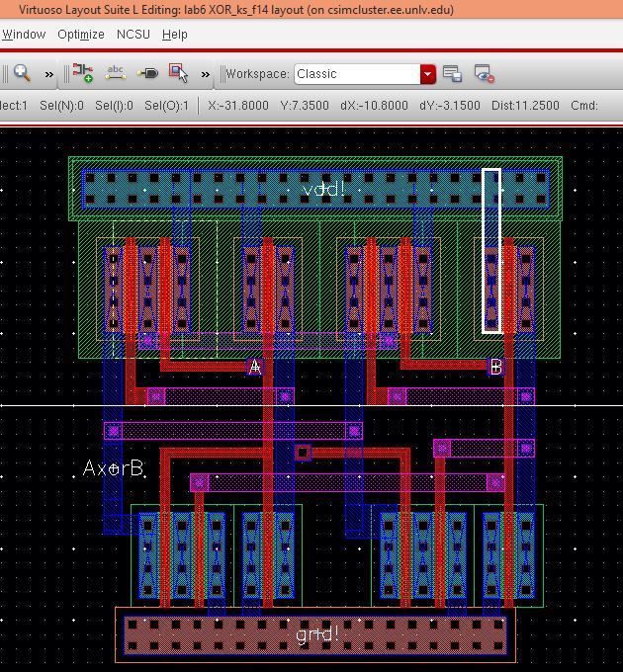623x672 pixels.
Task: Open the Workspace dropdown arrow
Action: [x=427, y=74]
